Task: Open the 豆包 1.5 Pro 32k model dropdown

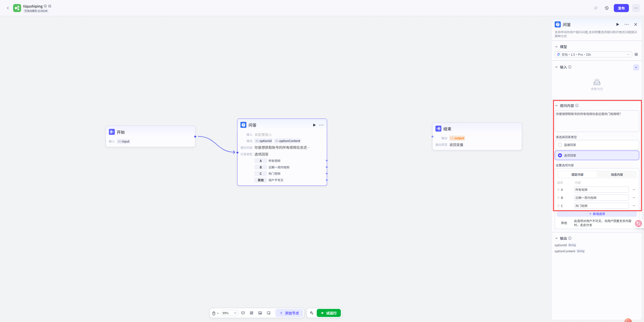Action: 593,54
